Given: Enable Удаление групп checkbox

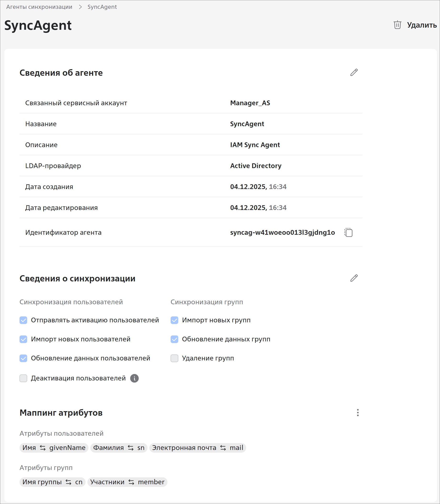Looking at the screenshot, I should pyautogui.click(x=174, y=358).
